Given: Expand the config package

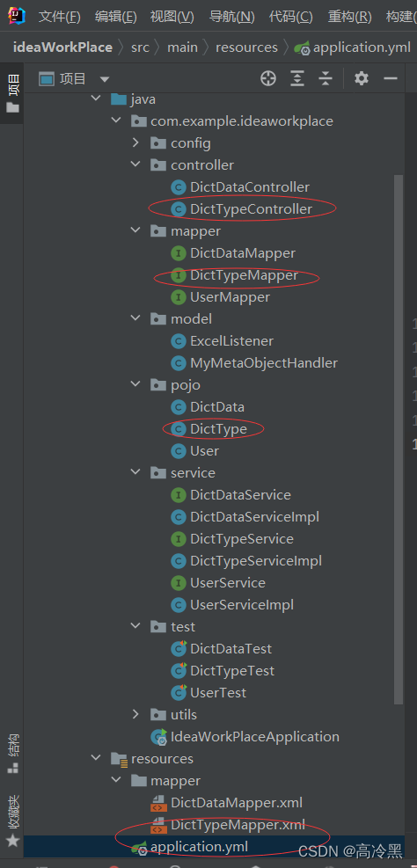Looking at the screenshot, I should click(135, 142).
